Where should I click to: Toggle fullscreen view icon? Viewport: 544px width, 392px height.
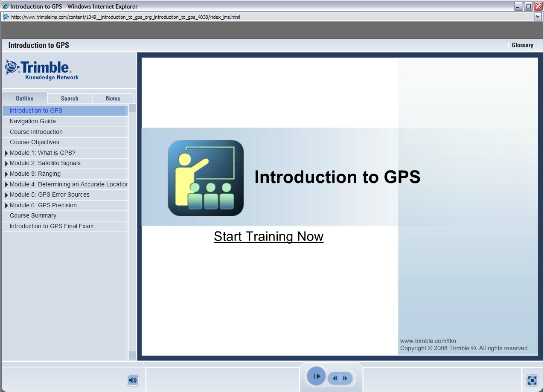pos(532,380)
